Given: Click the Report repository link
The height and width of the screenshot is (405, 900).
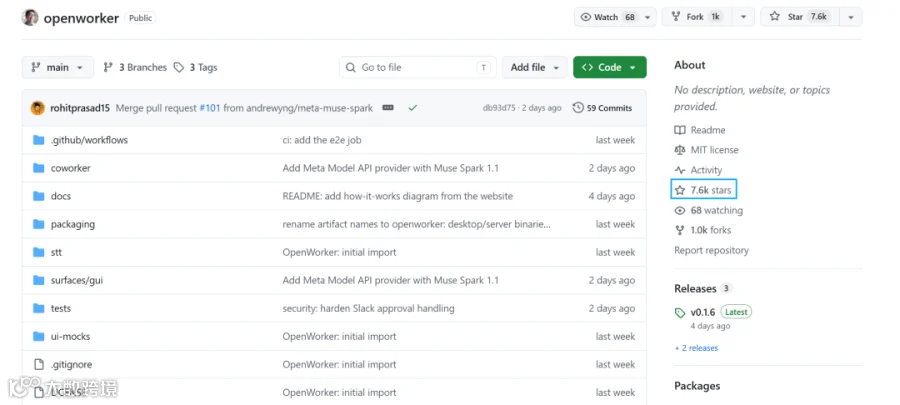Looking at the screenshot, I should click(712, 251).
